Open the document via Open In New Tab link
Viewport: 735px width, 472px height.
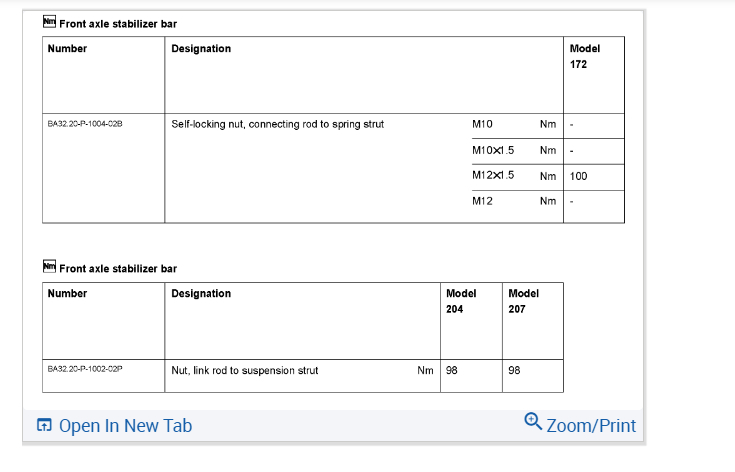(x=125, y=426)
